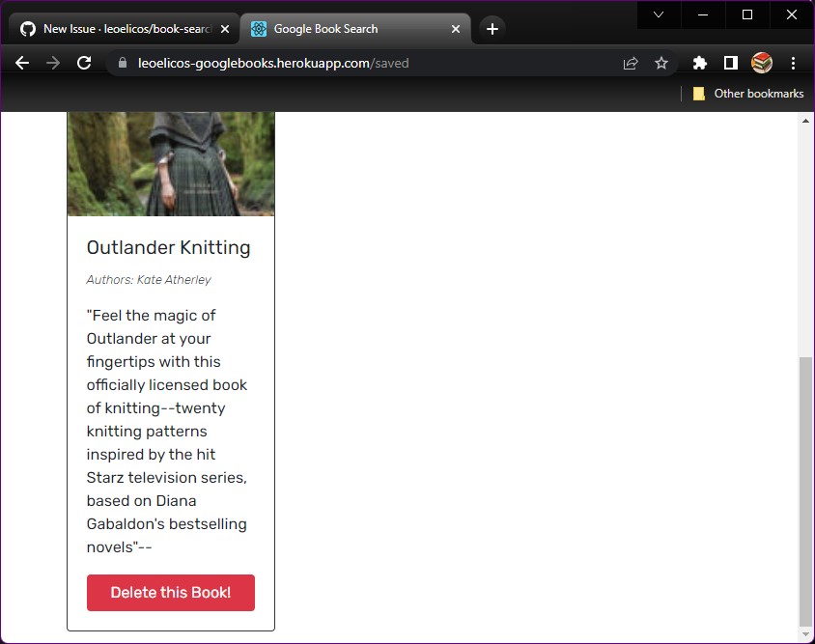Click the vertical scrollbar thumb
This screenshot has height=644, width=815.
(x=805, y=491)
